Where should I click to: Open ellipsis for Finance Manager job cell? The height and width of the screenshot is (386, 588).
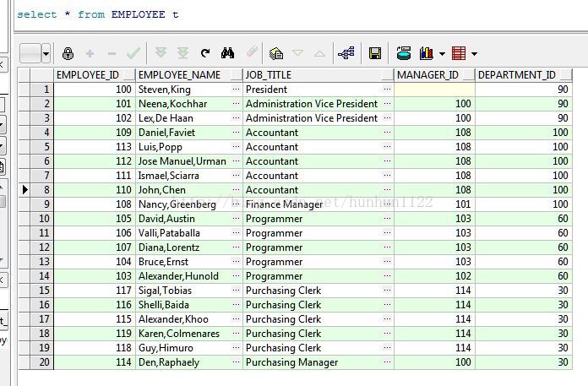pos(388,204)
